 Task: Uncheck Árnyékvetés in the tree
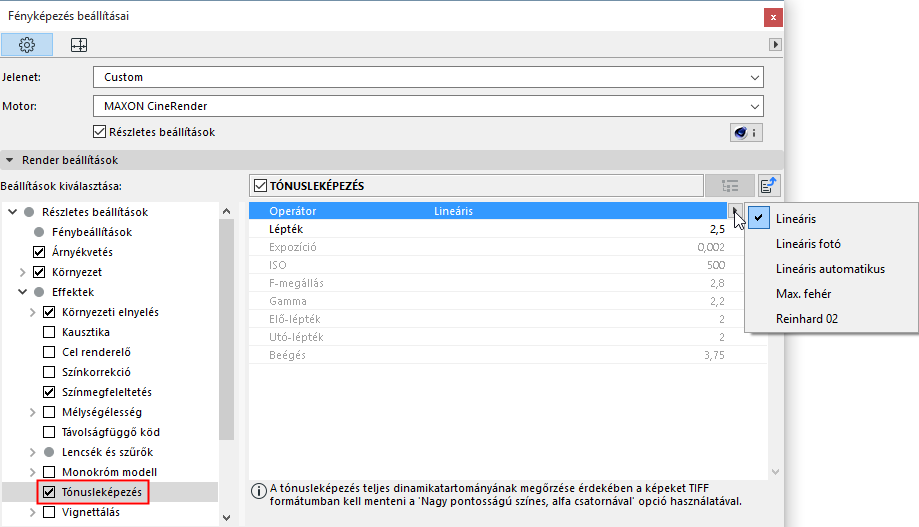[x=39, y=252]
